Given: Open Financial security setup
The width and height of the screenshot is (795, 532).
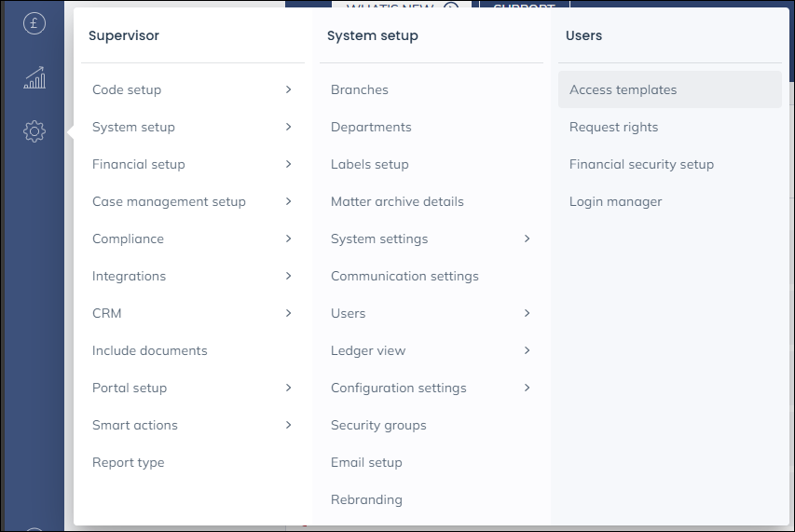Looking at the screenshot, I should pyautogui.click(x=641, y=165).
